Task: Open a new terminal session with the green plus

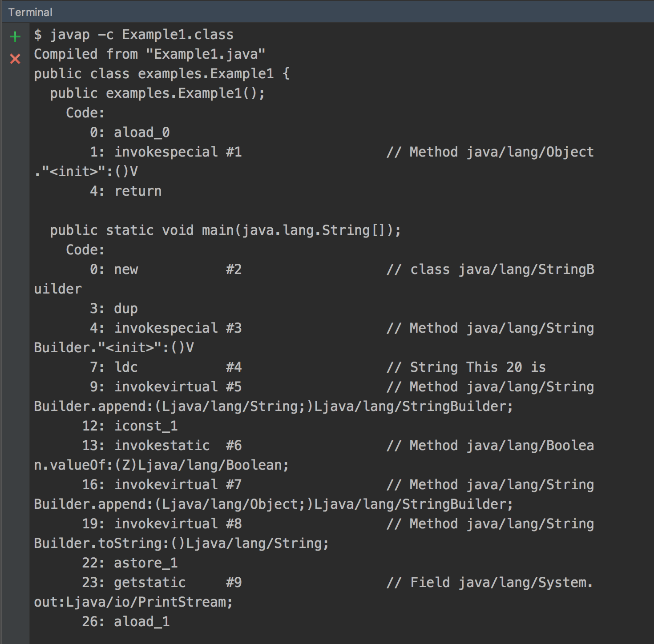Action: 15,36
